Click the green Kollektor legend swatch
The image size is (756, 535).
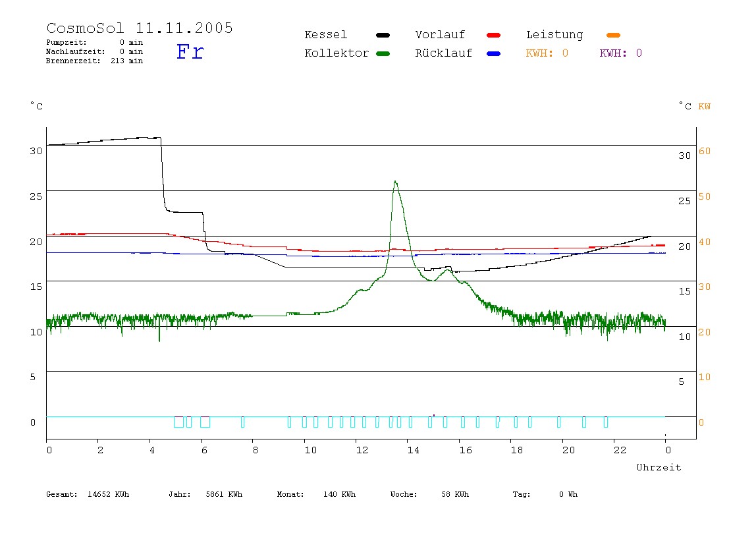point(383,53)
